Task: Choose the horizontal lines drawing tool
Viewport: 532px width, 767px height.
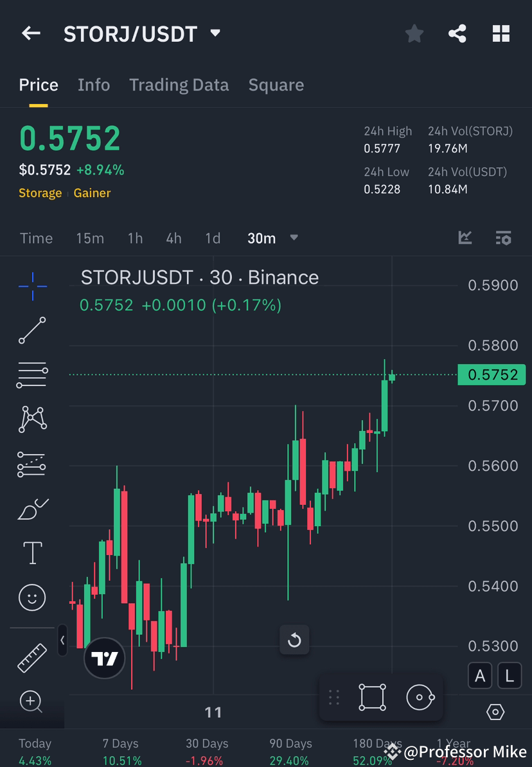Action: pyautogui.click(x=32, y=374)
